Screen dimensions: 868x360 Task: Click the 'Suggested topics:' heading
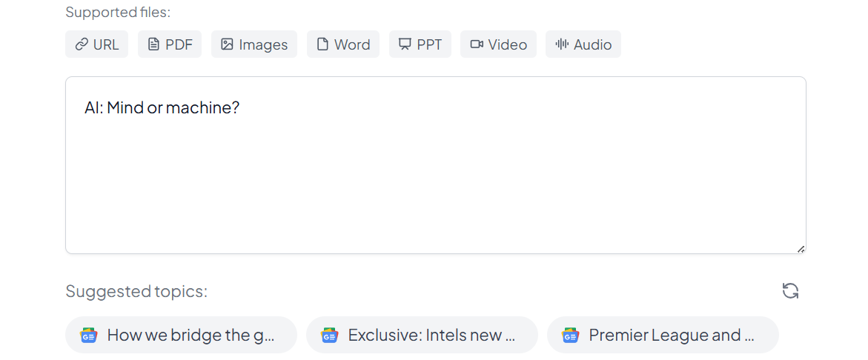136,291
